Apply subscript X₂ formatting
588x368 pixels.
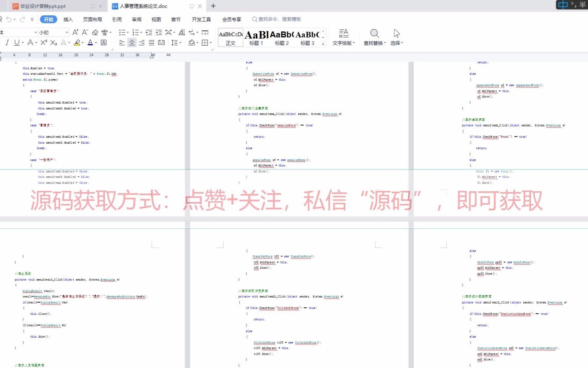click(x=54, y=43)
